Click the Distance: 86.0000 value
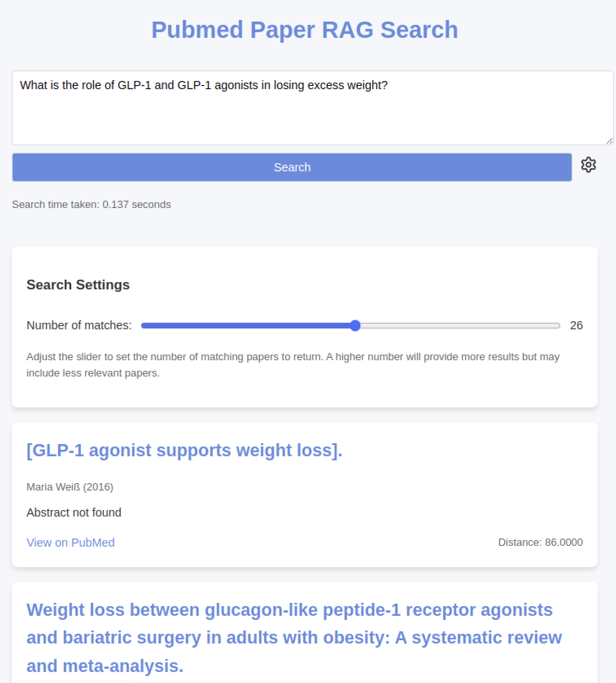 coord(540,543)
